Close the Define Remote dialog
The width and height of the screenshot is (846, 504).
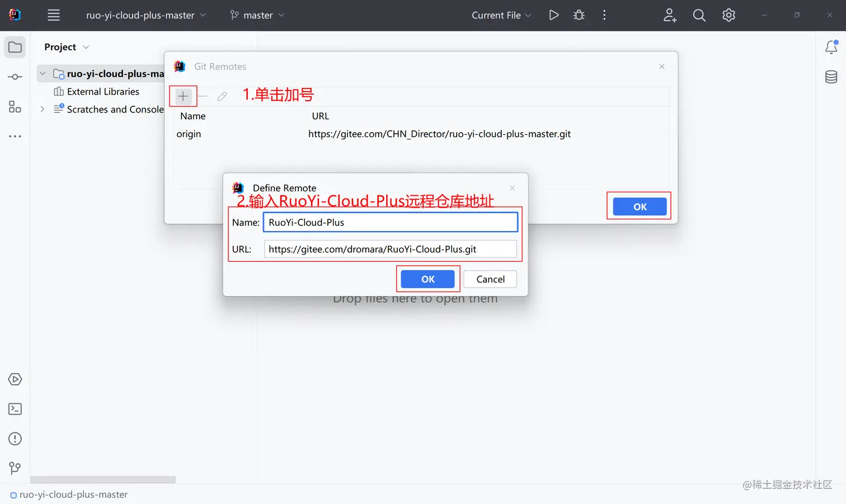512,188
